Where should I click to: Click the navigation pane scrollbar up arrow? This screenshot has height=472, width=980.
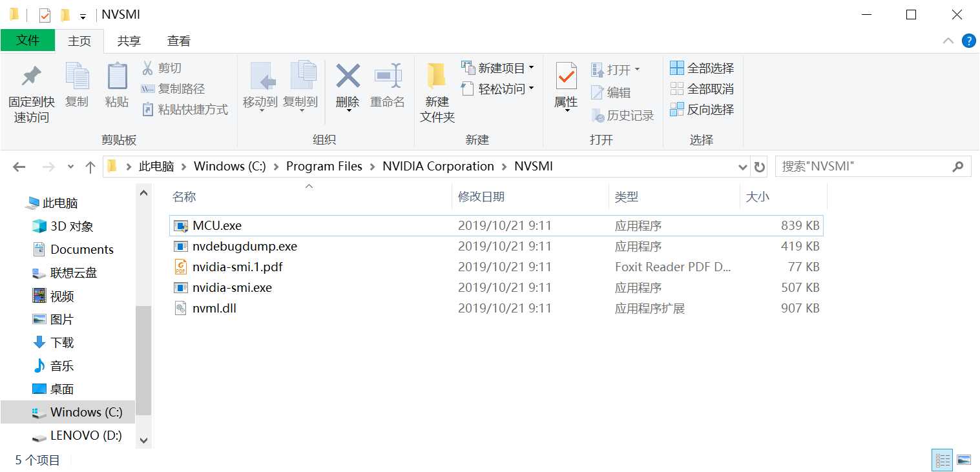click(143, 192)
